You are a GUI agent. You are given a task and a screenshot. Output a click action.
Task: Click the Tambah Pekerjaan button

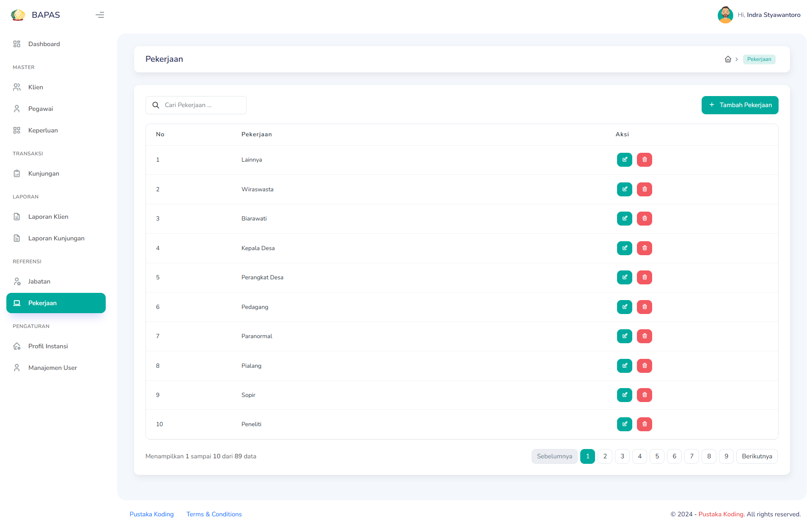(740, 105)
